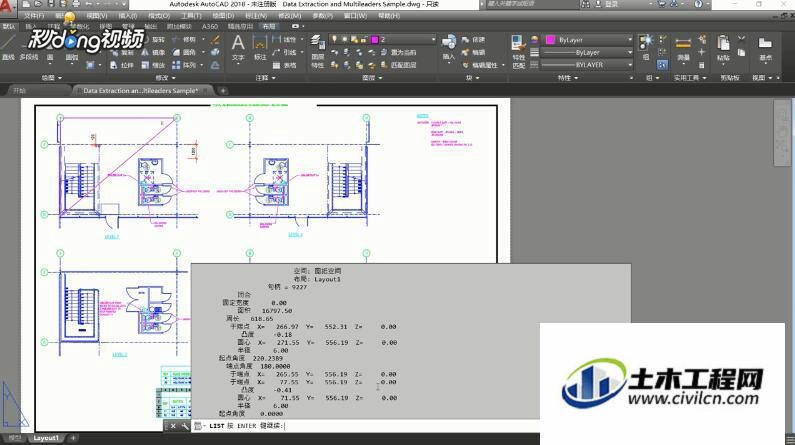This screenshot has height=445, width=795.
Task: Open the 工具(T) menu
Action: [x=191, y=16]
